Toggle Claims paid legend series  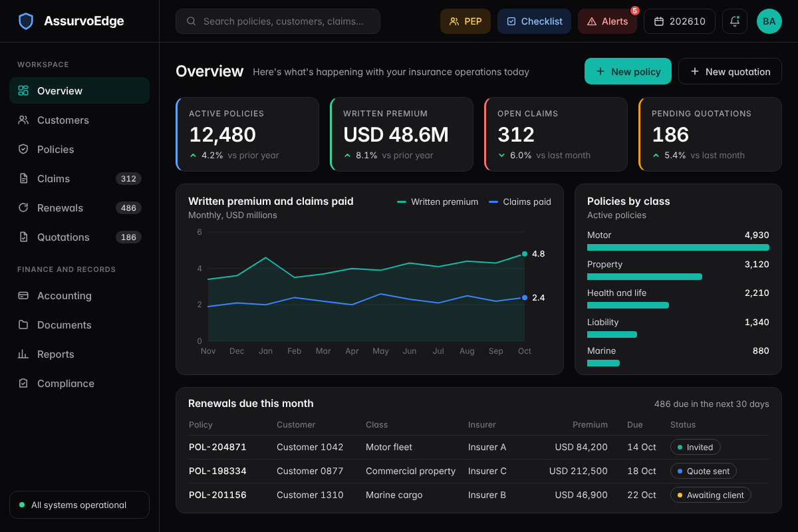[x=520, y=201]
